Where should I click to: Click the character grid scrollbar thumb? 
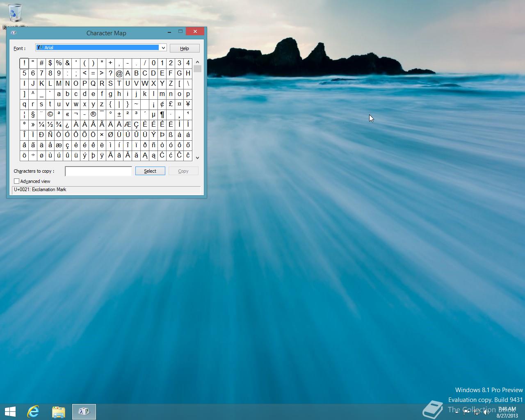point(197,69)
